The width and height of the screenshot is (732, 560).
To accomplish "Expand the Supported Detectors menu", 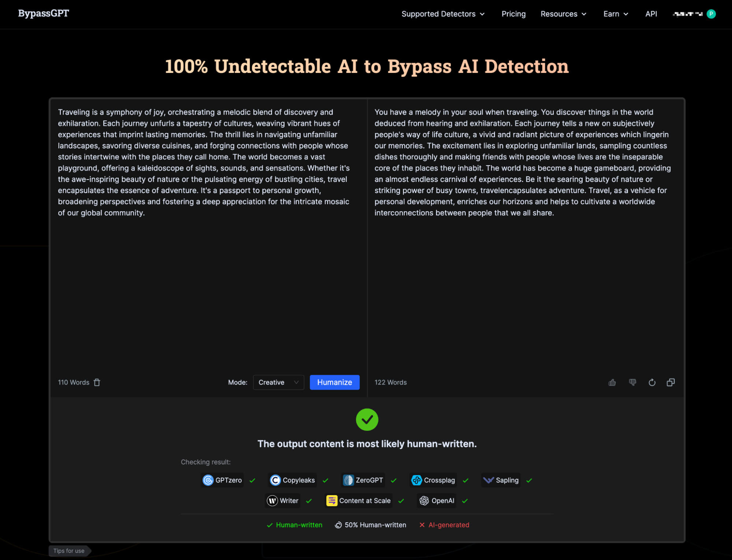I will pos(443,14).
